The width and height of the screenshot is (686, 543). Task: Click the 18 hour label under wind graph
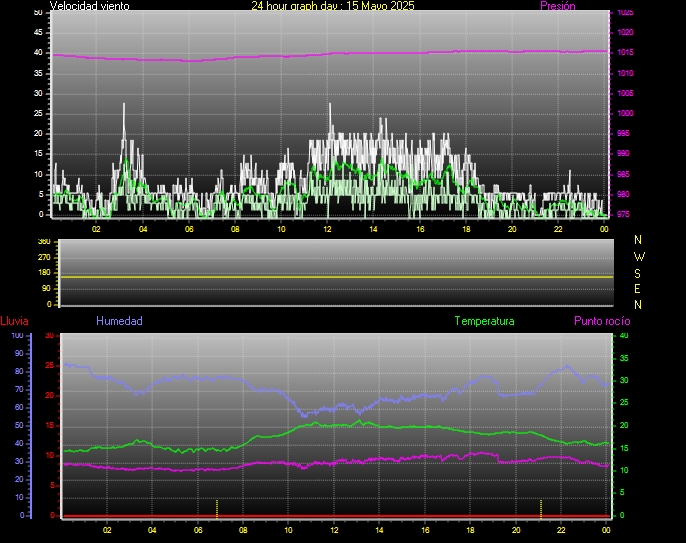pyautogui.click(x=466, y=229)
